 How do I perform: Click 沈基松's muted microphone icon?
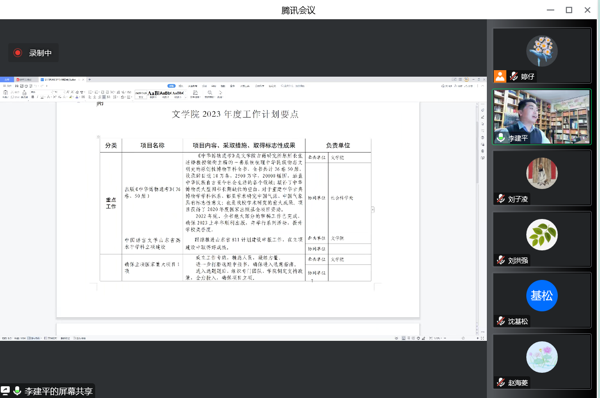click(501, 321)
